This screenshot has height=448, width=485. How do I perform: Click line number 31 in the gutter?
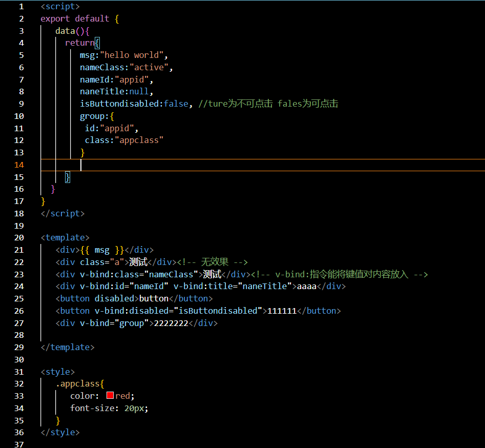click(x=19, y=372)
